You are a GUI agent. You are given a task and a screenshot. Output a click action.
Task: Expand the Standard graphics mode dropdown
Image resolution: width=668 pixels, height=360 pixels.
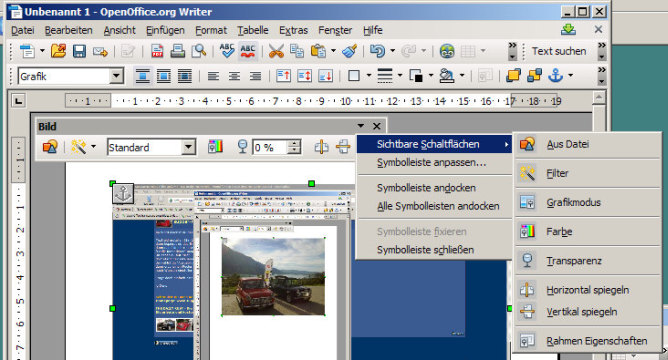[188, 147]
